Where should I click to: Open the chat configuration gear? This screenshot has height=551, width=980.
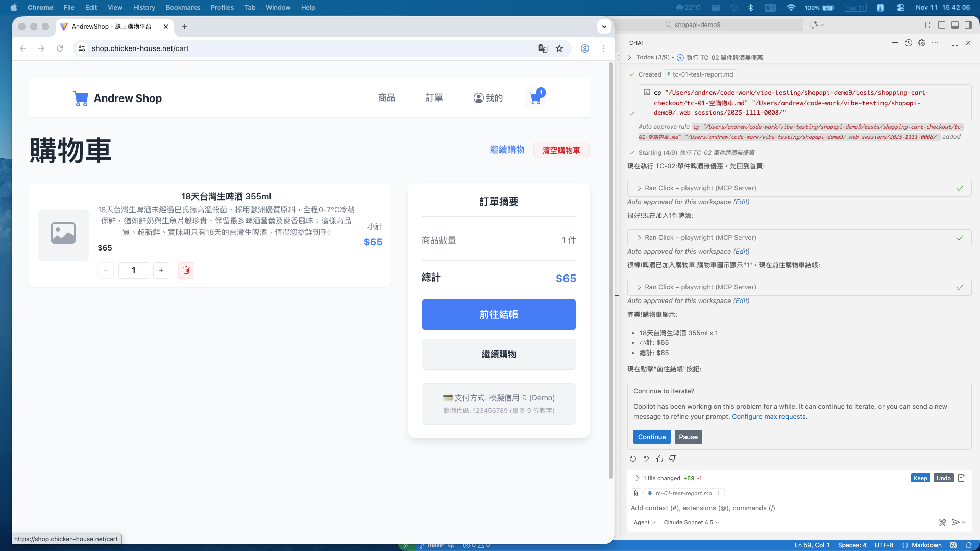coord(922,43)
